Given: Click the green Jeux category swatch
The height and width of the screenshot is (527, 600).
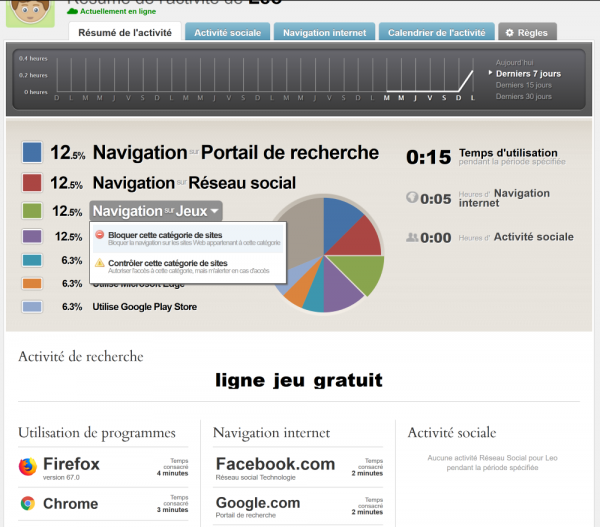Looking at the screenshot, I should (x=32, y=211).
